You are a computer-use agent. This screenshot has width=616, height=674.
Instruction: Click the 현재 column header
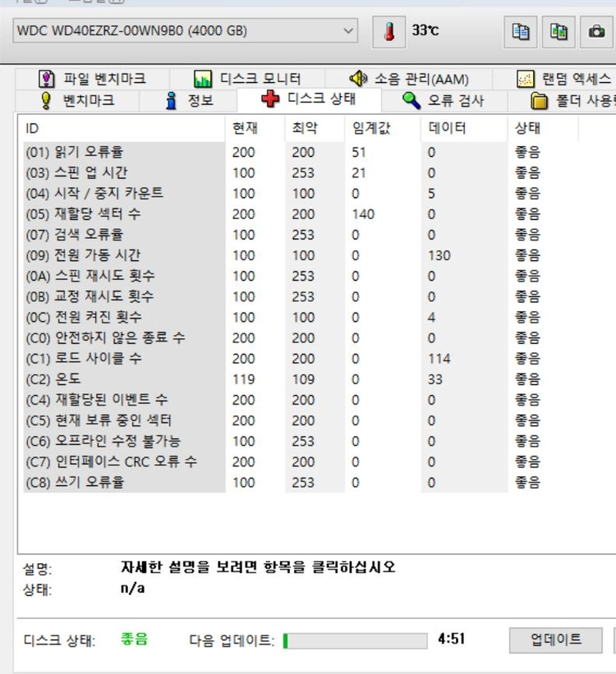pos(255,128)
